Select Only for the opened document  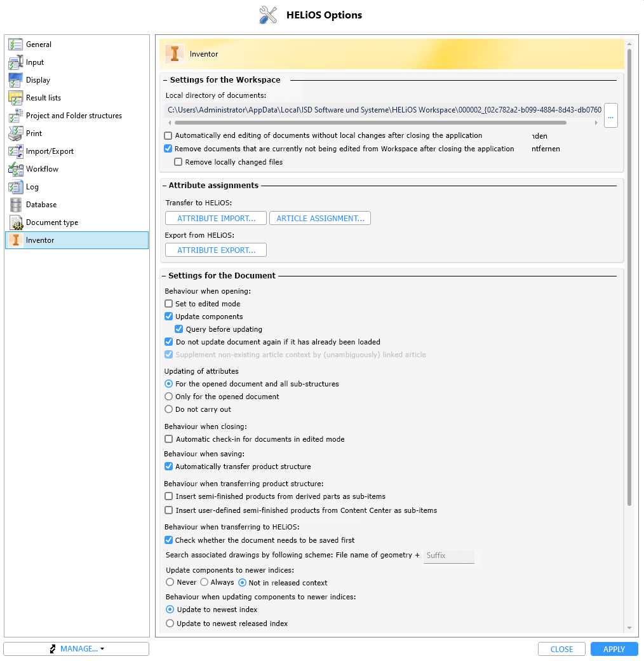[x=168, y=396]
